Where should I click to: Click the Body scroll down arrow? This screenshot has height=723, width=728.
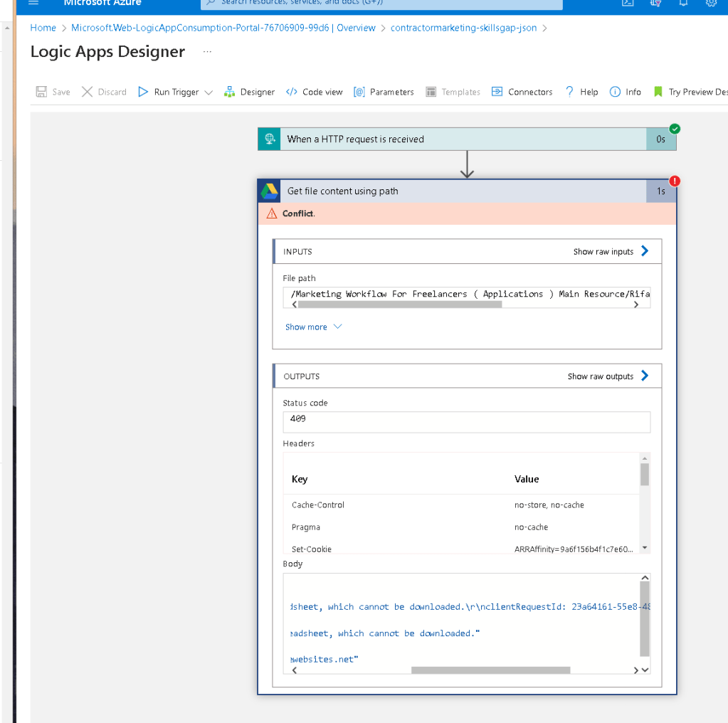[x=645, y=670]
